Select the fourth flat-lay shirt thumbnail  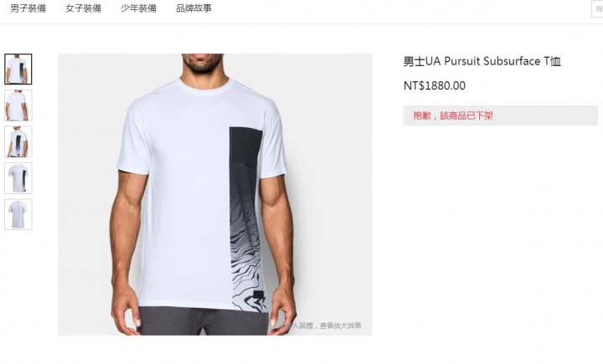[x=18, y=178]
